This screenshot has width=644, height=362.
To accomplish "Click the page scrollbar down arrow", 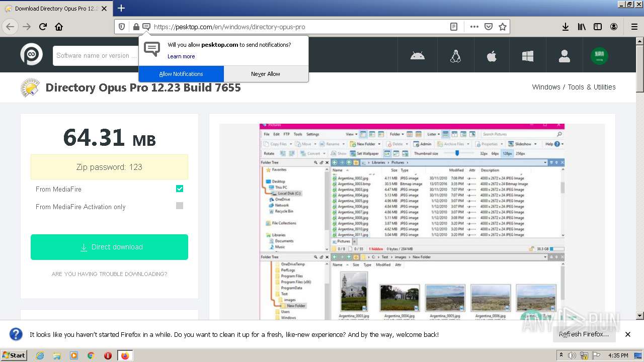I will coord(639,316).
